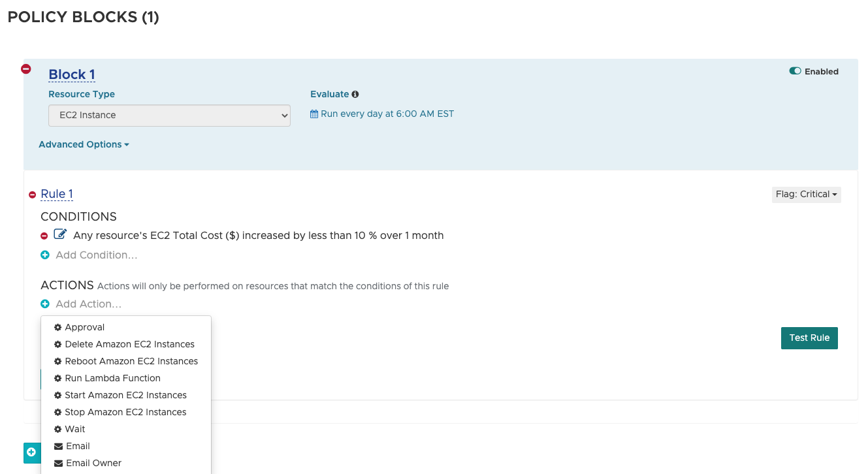Select Email Owner action

[93, 464]
